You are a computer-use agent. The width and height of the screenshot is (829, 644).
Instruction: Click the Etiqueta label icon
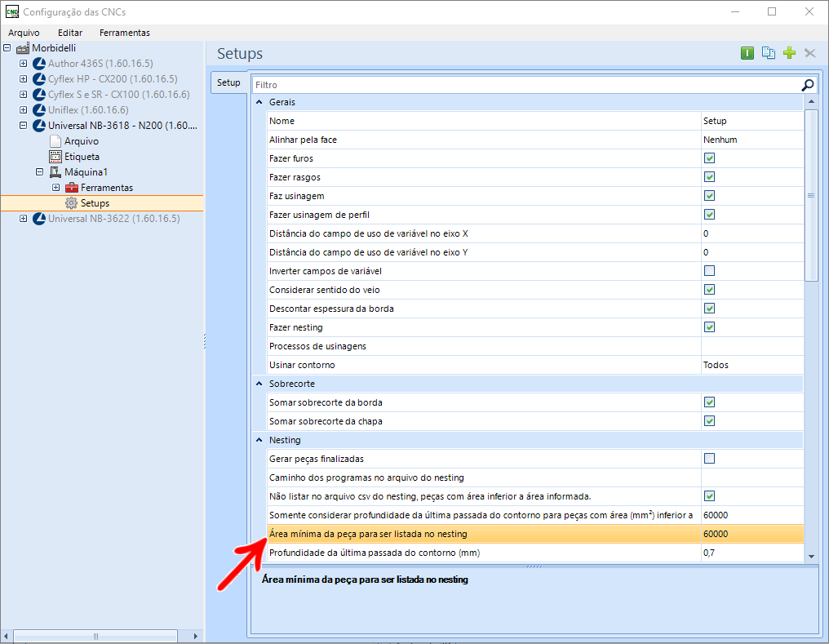click(55, 157)
